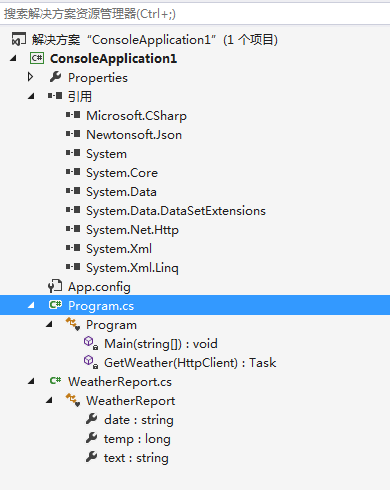Click the property icon for text
390x490 pixels.
click(x=91, y=457)
